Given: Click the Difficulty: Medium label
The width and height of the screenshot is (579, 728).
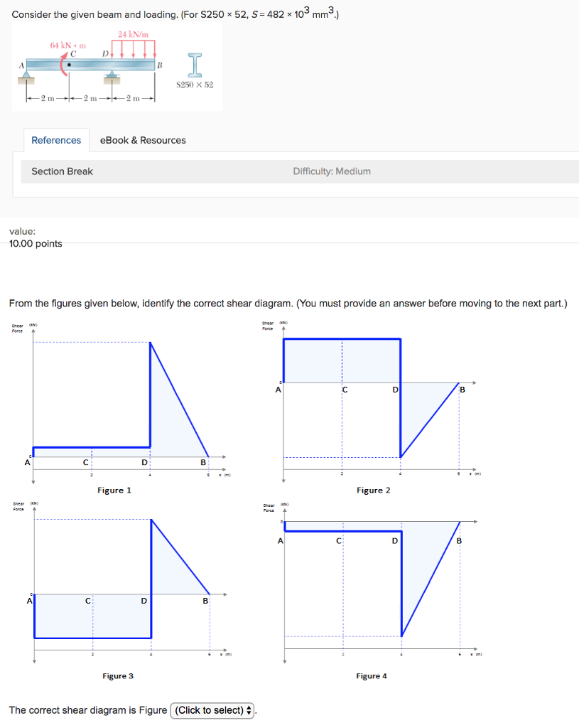Looking at the screenshot, I should tap(330, 171).
